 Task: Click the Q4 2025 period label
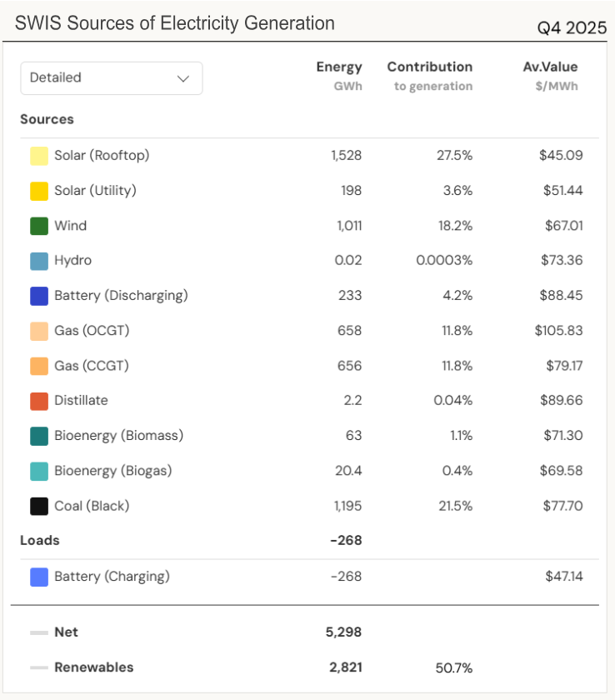tap(574, 27)
